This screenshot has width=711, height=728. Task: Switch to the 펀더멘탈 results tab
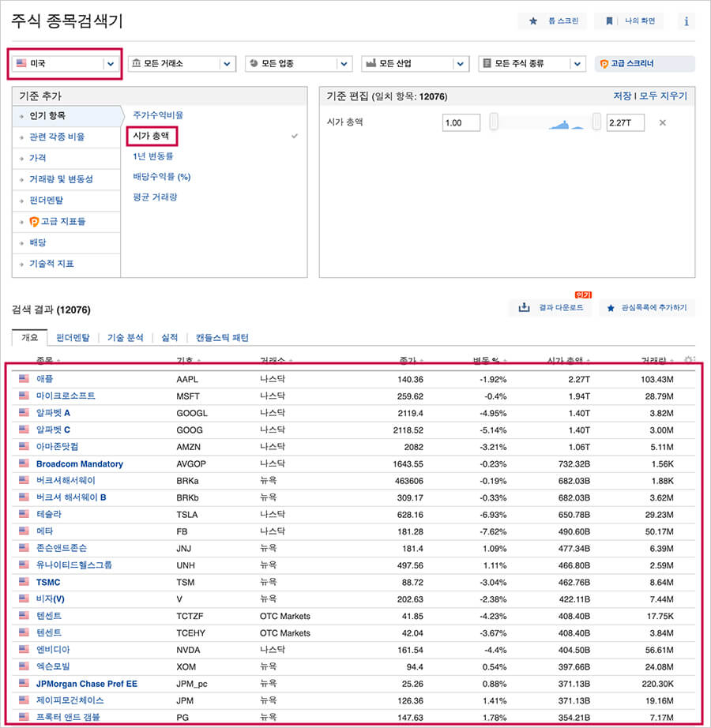73,337
